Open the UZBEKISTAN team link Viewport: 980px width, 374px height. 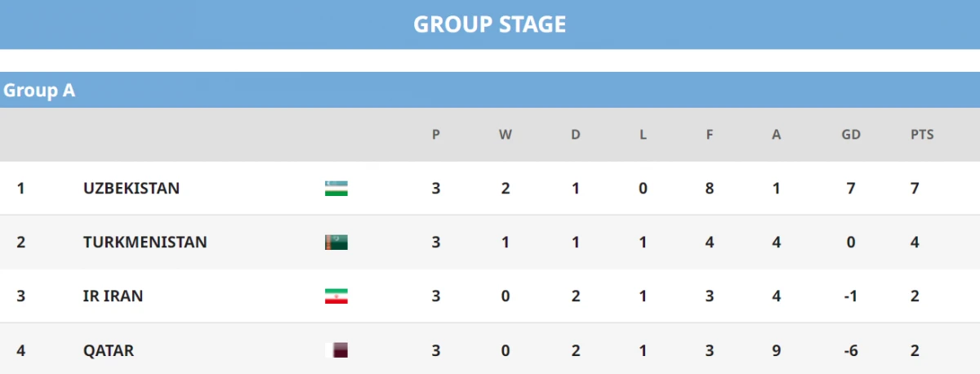131,189
